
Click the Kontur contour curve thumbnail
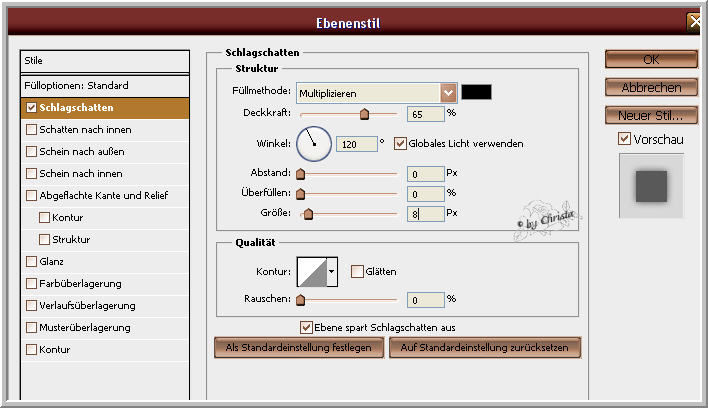tap(312, 272)
